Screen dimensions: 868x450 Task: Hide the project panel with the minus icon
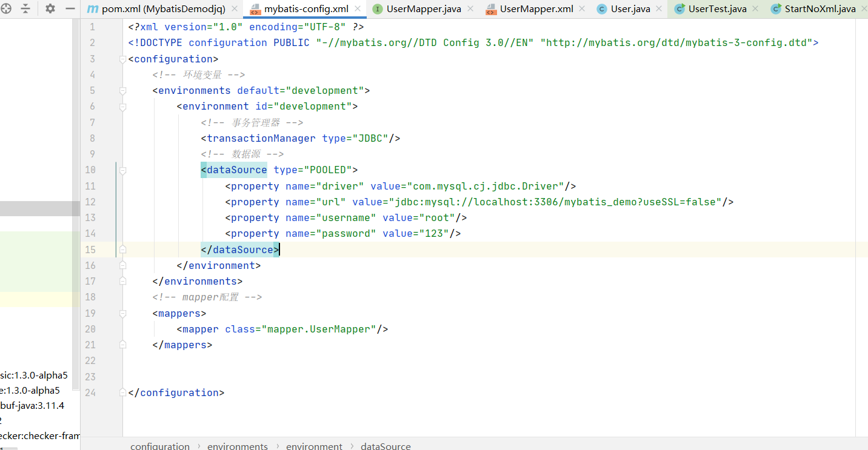point(70,8)
